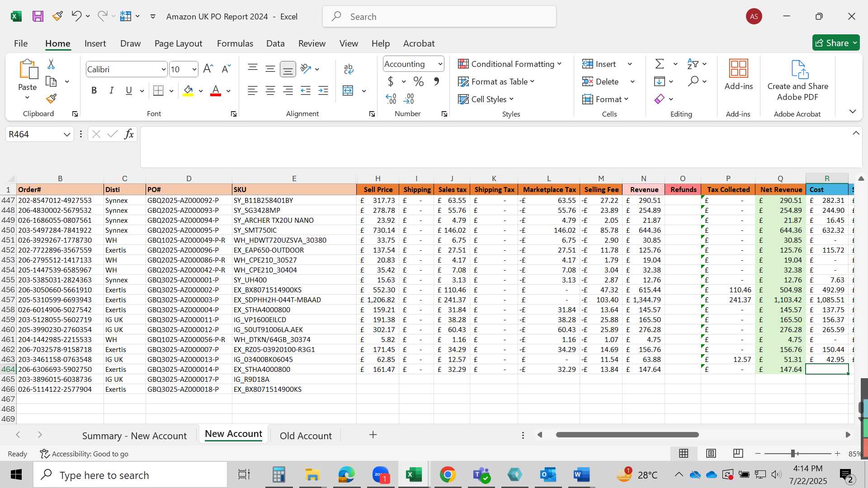Expand Conditional Formatting menu
Image resolution: width=868 pixels, height=488 pixels.
[509, 64]
